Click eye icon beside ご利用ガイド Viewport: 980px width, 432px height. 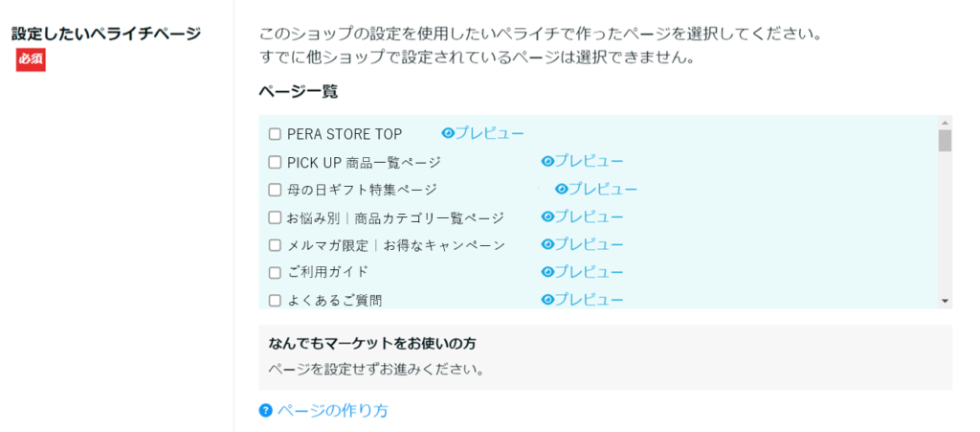point(547,271)
